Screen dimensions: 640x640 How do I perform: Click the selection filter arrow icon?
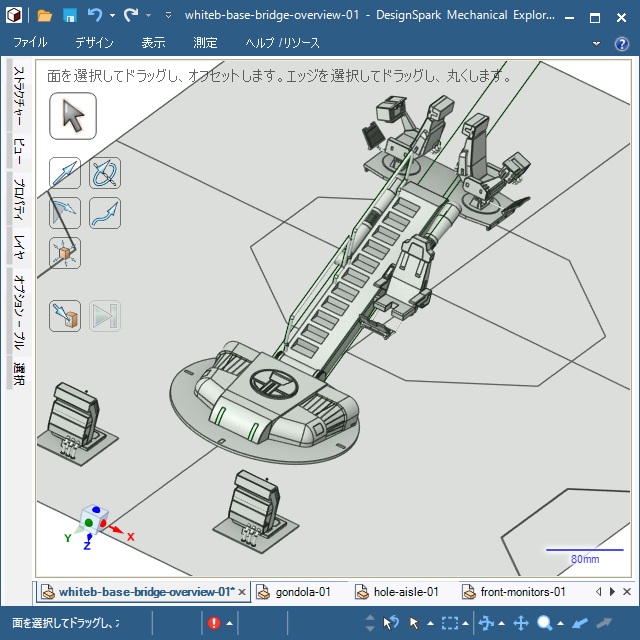[x=414, y=623]
